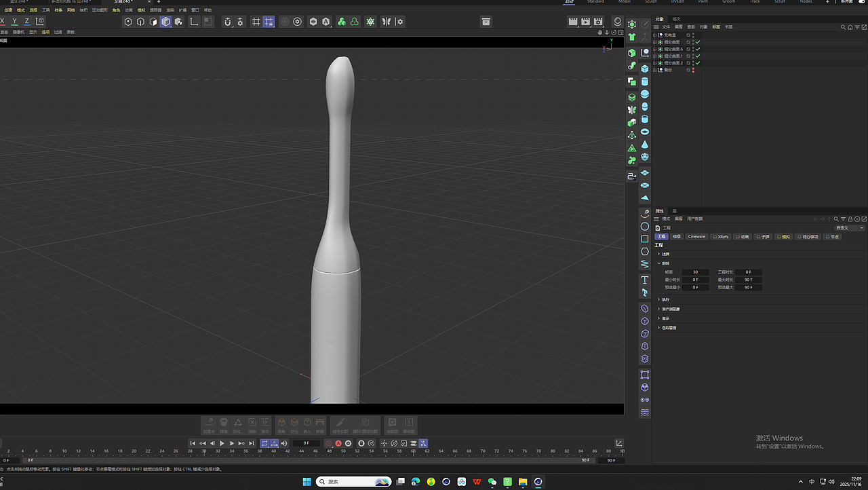Click frame 30 on the timeline ruler
Viewport: 868px width, 490px height.
point(204,451)
